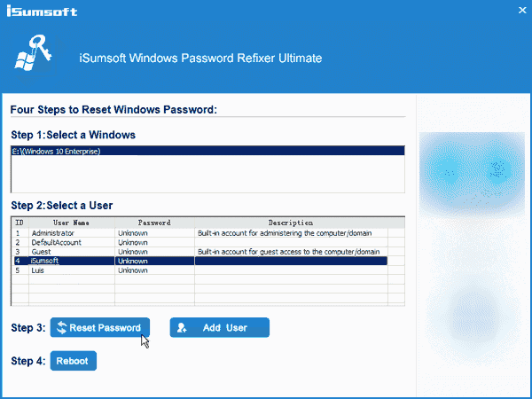Click the Add User button
This screenshot has width=532, height=399.
(x=220, y=327)
